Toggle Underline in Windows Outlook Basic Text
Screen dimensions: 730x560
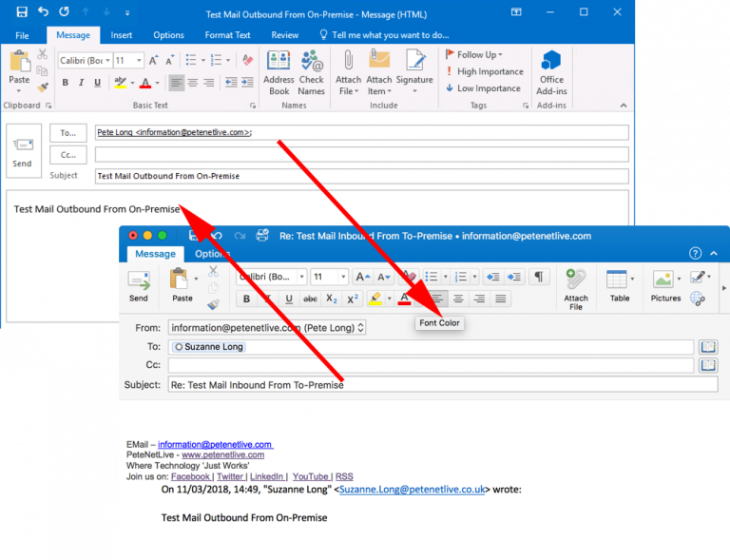[x=97, y=83]
